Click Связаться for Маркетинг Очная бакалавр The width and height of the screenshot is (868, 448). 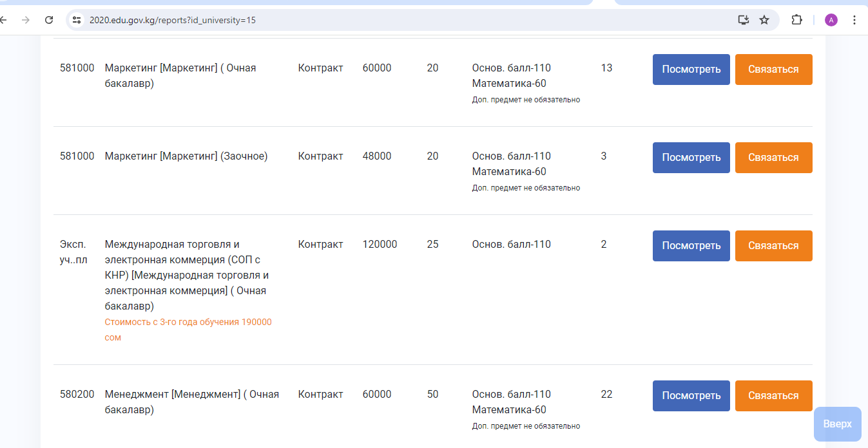click(x=773, y=70)
